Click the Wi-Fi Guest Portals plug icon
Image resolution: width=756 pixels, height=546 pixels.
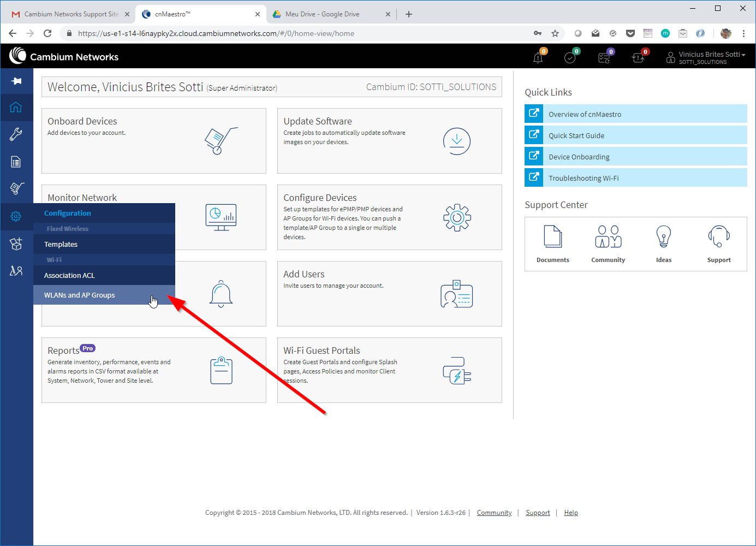(x=457, y=371)
